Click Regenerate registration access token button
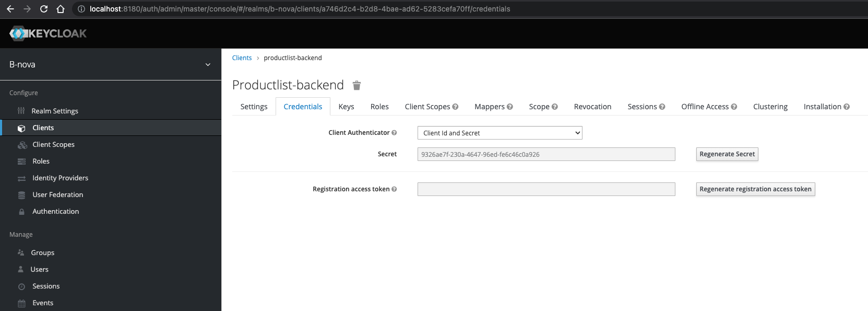The width and height of the screenshot is (868, 311). [x=755, y=189]
